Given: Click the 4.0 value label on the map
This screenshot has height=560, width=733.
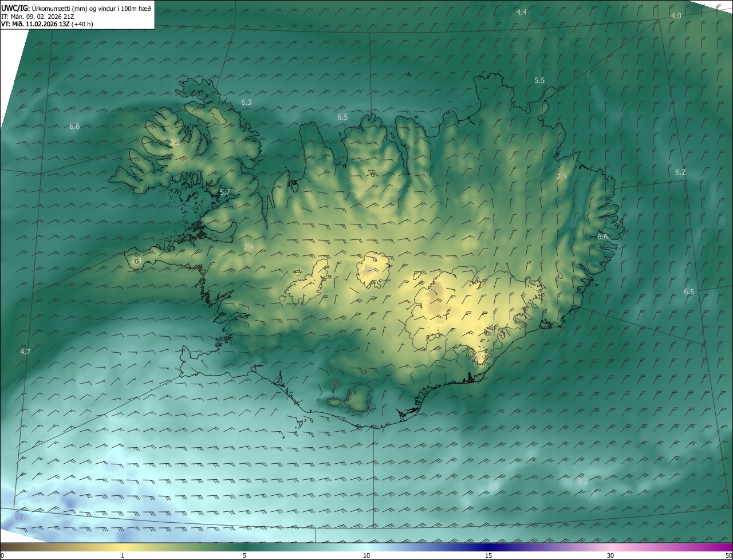Looking at the screenshot, I should tap(676, 15).
